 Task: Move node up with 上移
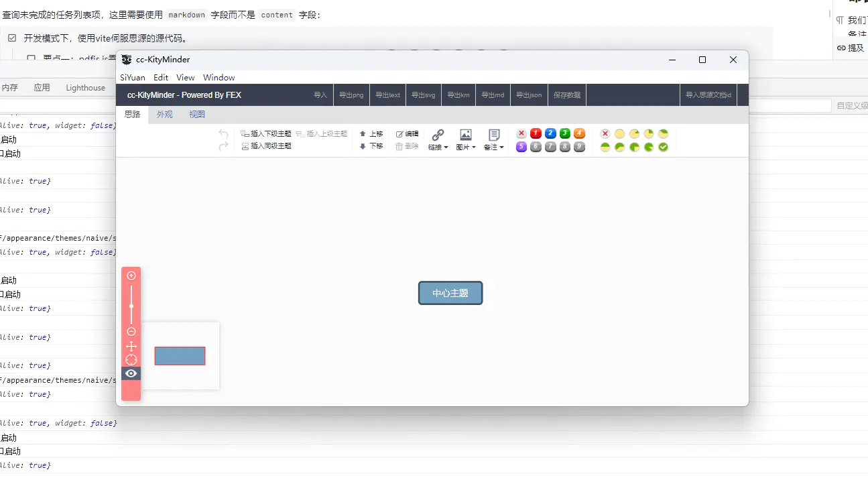click(x=371, y=134)
